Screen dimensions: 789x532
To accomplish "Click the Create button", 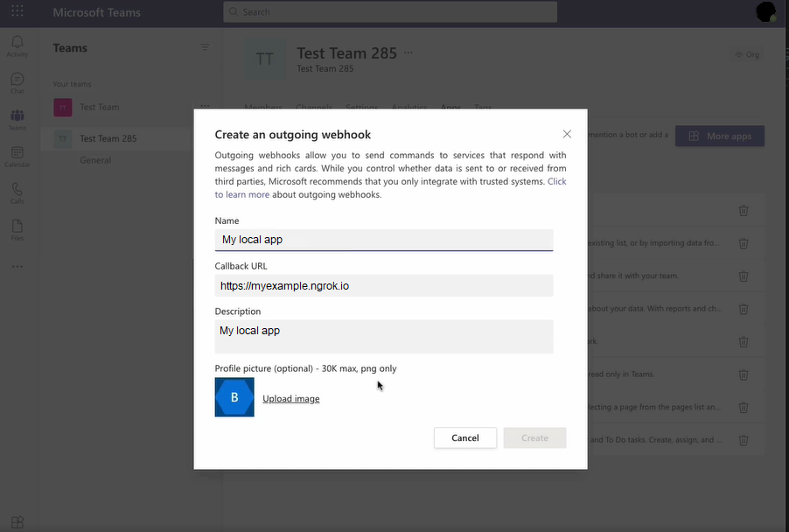I will [534, 437].
